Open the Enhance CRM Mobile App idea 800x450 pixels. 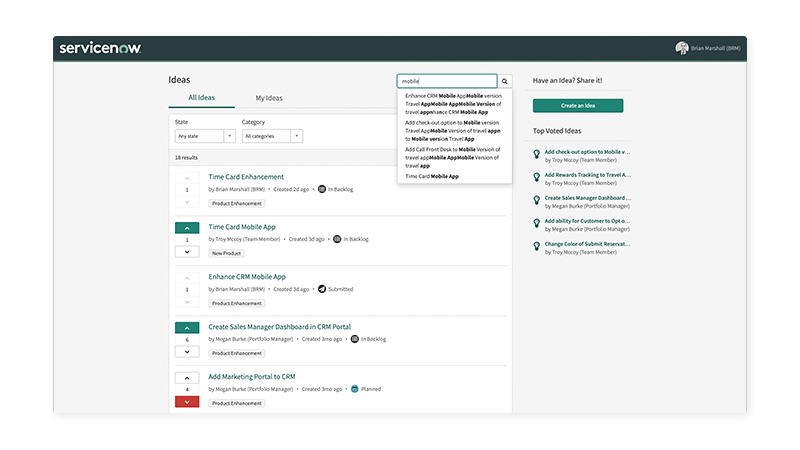(x=247, y=277)
